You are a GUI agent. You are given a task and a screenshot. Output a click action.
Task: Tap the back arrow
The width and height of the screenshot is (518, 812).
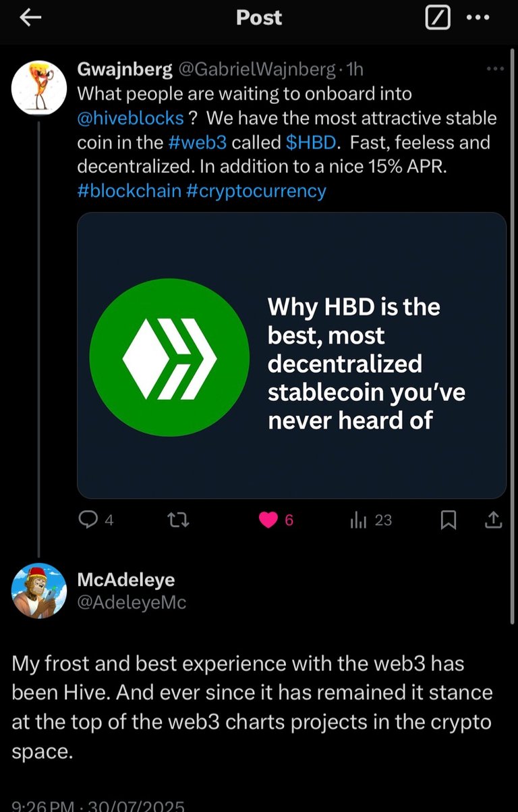coord(30,19)
